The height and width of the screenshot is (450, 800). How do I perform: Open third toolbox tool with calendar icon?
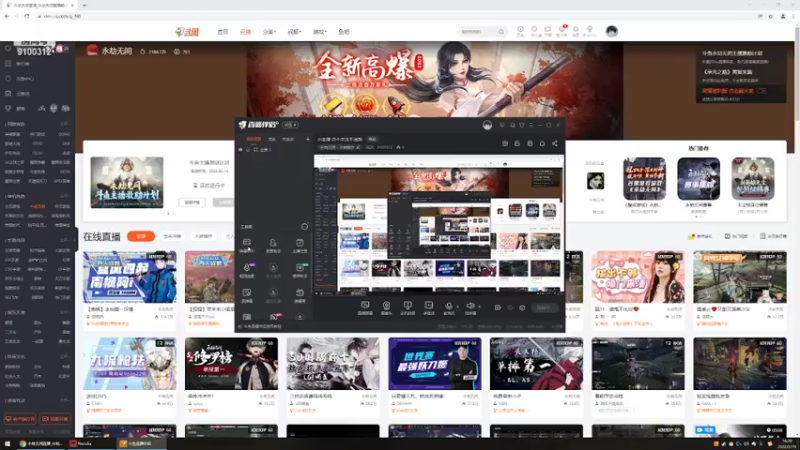coord(299,245)
